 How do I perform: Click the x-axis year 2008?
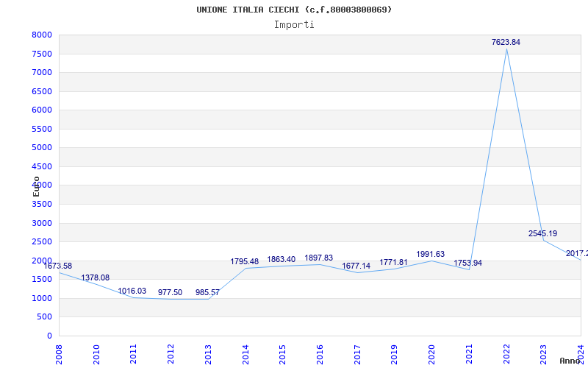point(59,354)
